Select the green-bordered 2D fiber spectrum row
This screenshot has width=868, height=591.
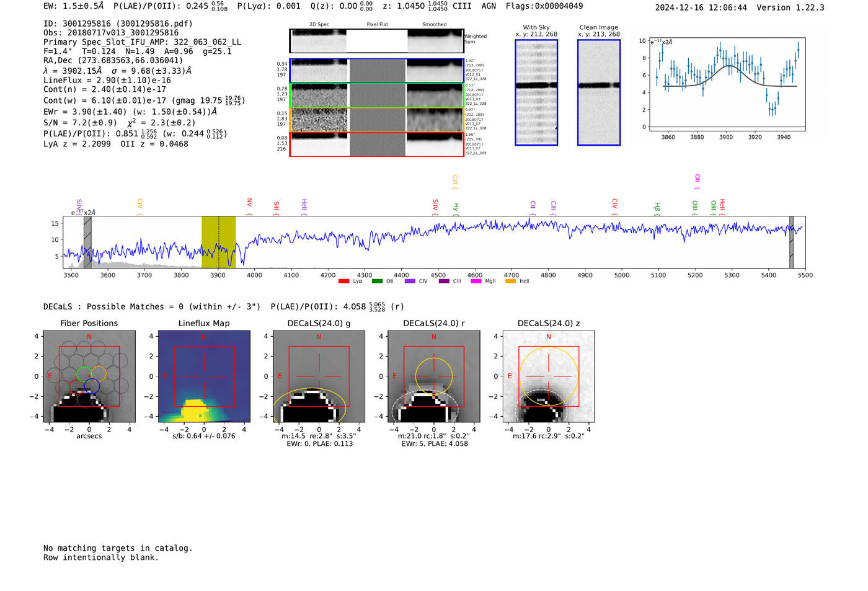pos(376,96)
